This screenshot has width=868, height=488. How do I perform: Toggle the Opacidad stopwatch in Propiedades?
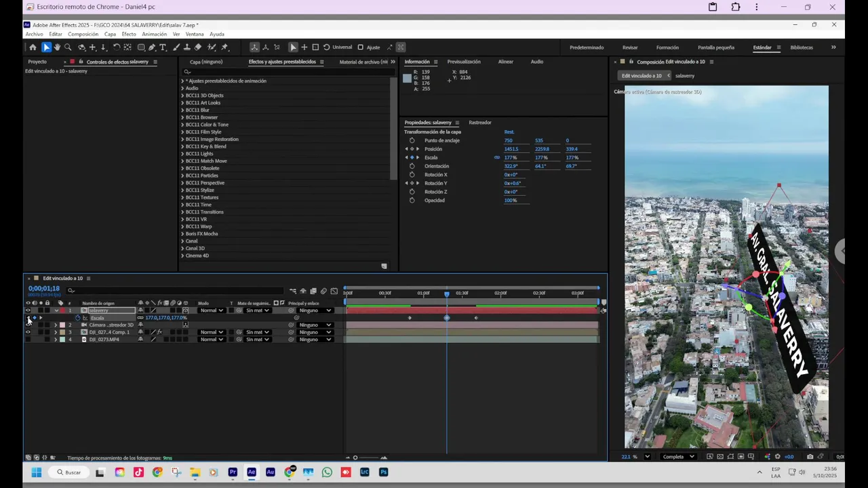tap(412, 201)
